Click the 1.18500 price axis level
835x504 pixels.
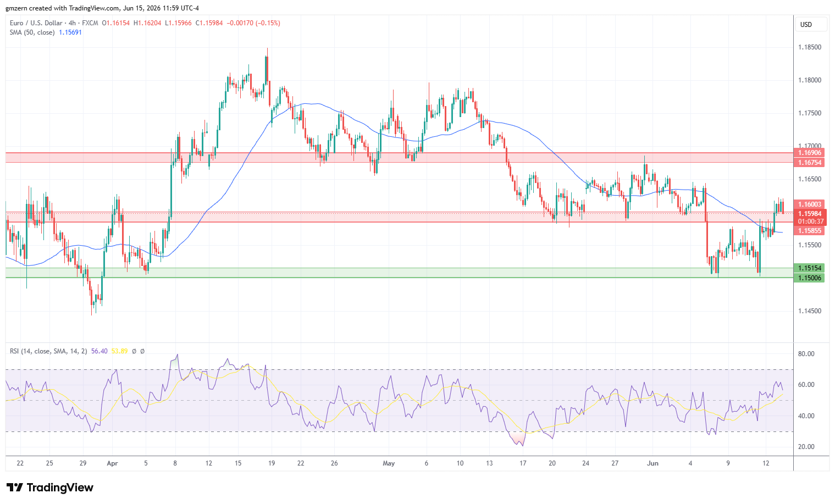pyautogui.click(x=810, y=47)
